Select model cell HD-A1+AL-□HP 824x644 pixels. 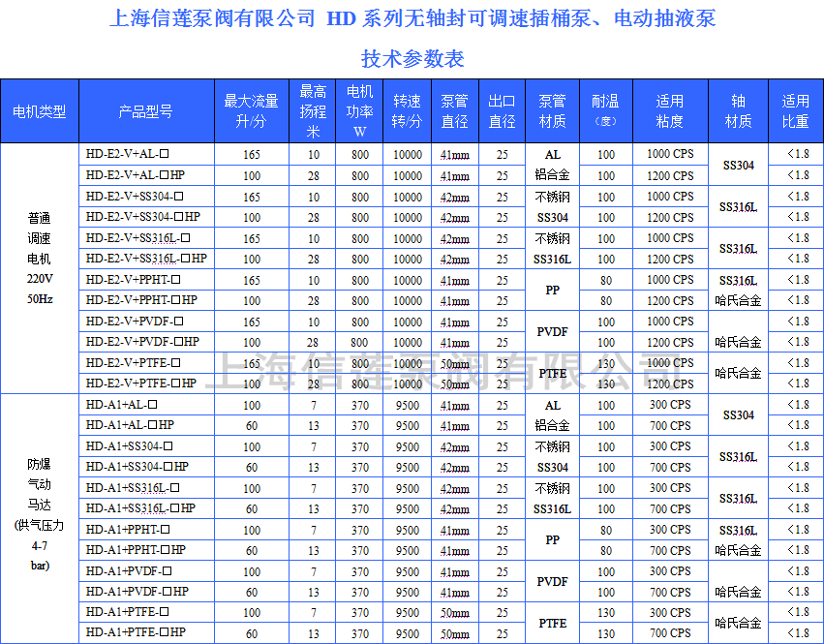[x=146, y=425]
